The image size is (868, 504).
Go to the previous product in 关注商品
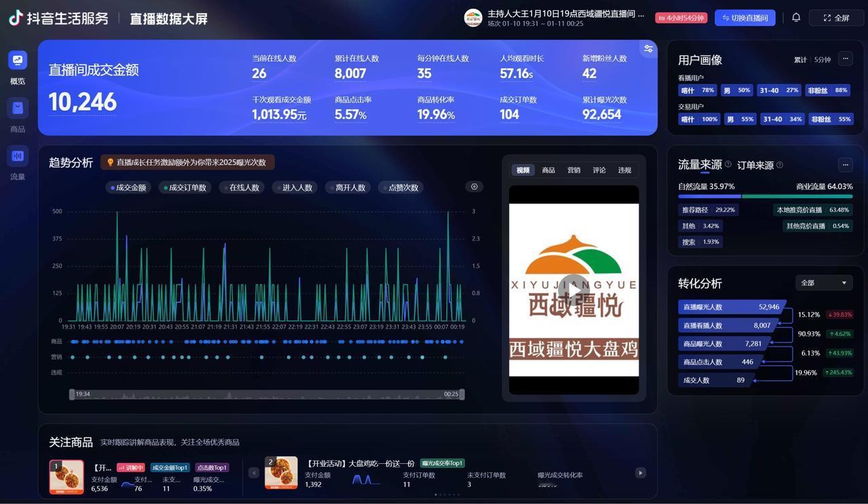click(254, 473)
